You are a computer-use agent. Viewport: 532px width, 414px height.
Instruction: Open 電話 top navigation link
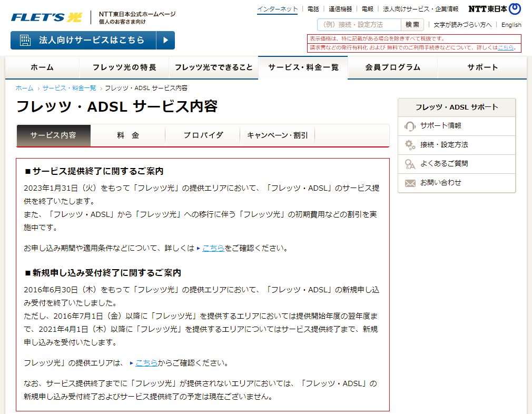(313, 9)
